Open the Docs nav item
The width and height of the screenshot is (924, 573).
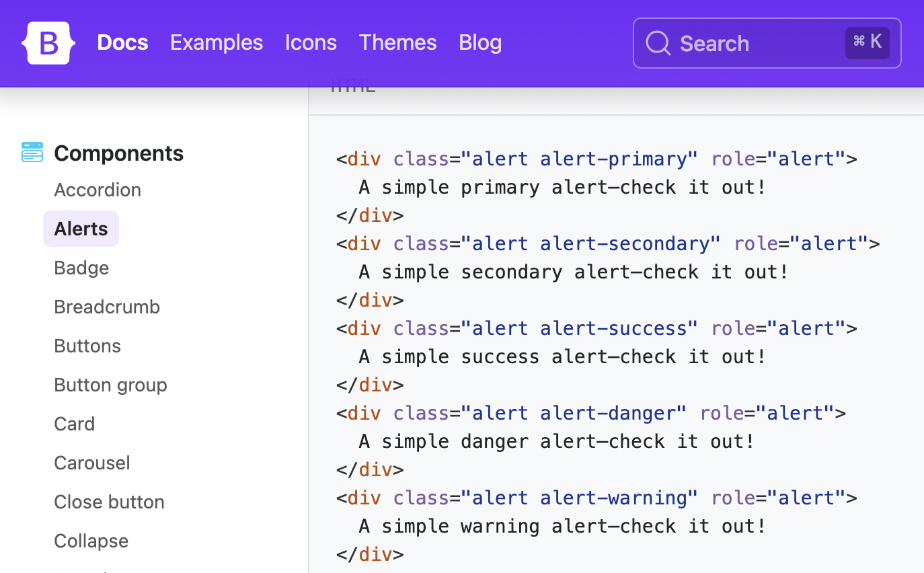coord(122,42)
